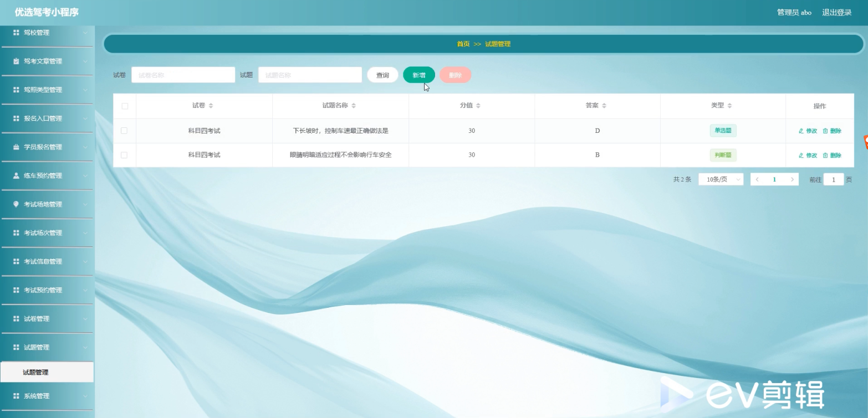Check the 眼睛明暗适应 question row checkbox
Screen dimensions: 868x418
pos(124,155)
